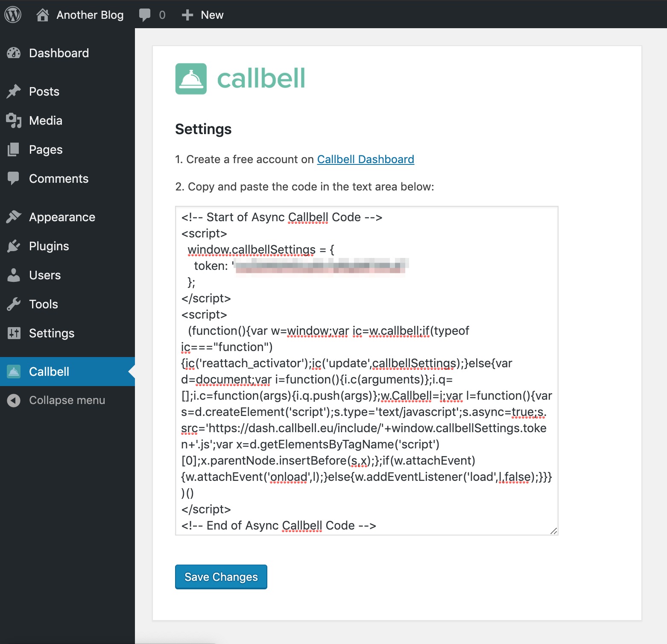667x644 pixels.
Task: Click the Appearance paintbrush icon
Action: [14, 217]
